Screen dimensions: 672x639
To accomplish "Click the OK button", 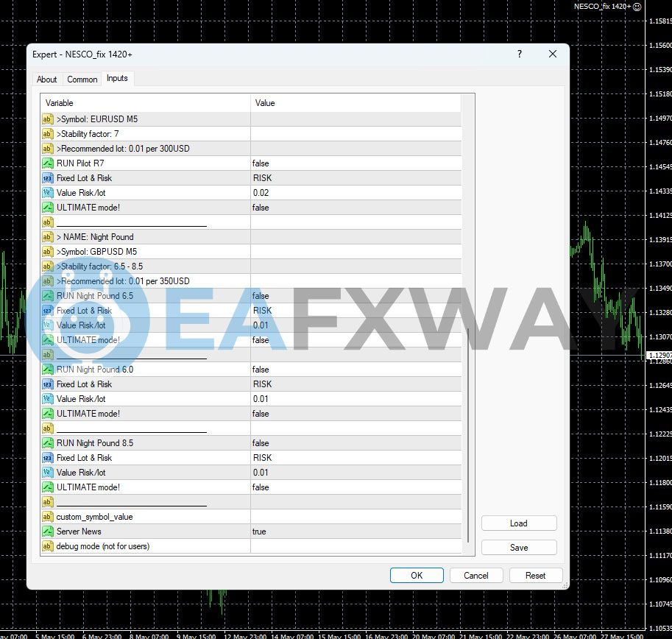I will tap(417, 576).
